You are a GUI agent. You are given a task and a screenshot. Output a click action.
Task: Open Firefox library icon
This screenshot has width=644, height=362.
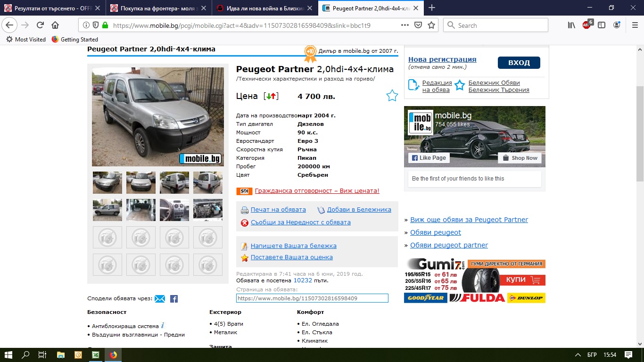pos(571,25)
